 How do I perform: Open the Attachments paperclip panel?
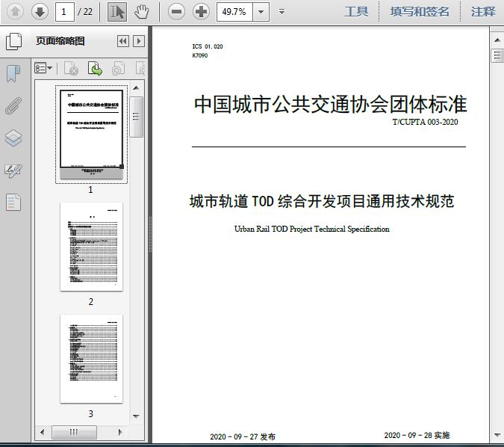[x=13, y=105]
